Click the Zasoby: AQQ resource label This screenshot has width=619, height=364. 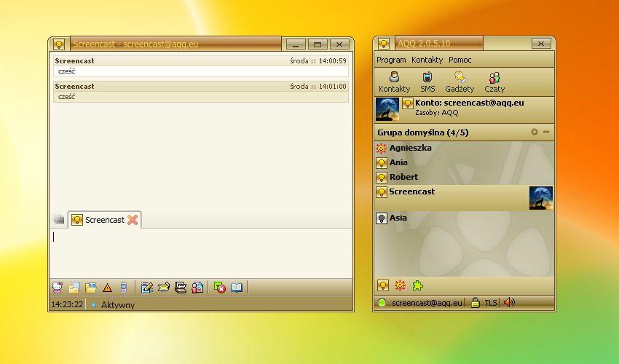(x=437, y=113)
